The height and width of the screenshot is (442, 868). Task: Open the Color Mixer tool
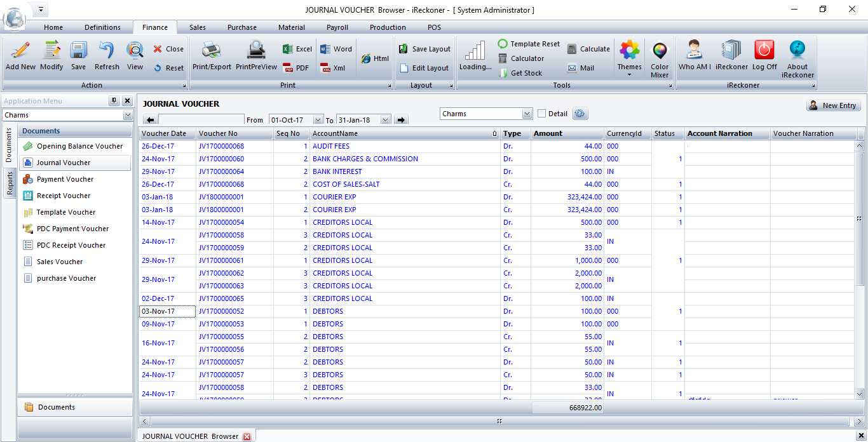pyautogui.click(x=660, y=52)
